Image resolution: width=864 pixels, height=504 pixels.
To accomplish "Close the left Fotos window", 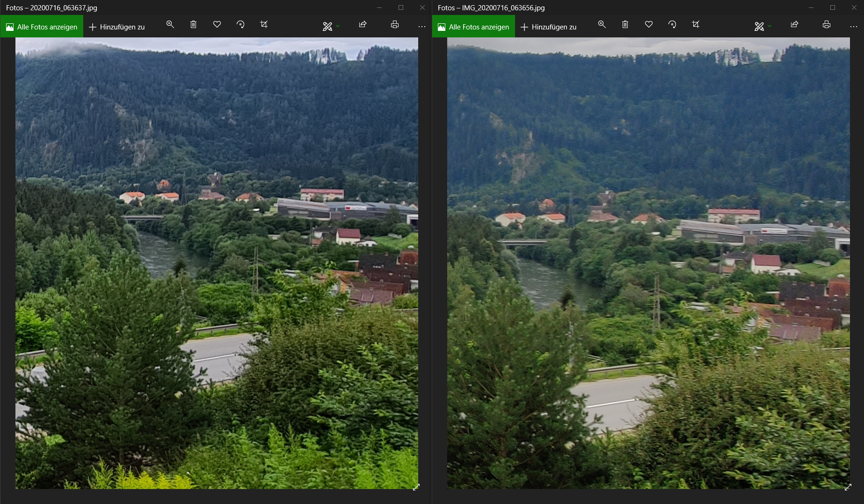I will coord(422,7).
